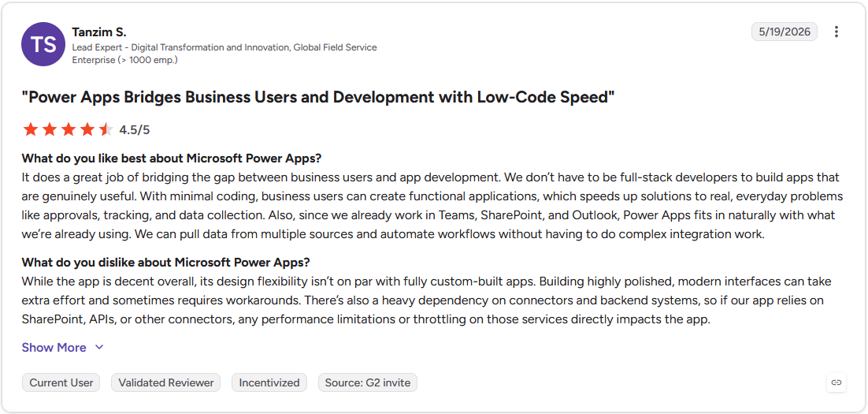Click the Incentivized tag
The image size is (868, 414).
coord(269,382)
